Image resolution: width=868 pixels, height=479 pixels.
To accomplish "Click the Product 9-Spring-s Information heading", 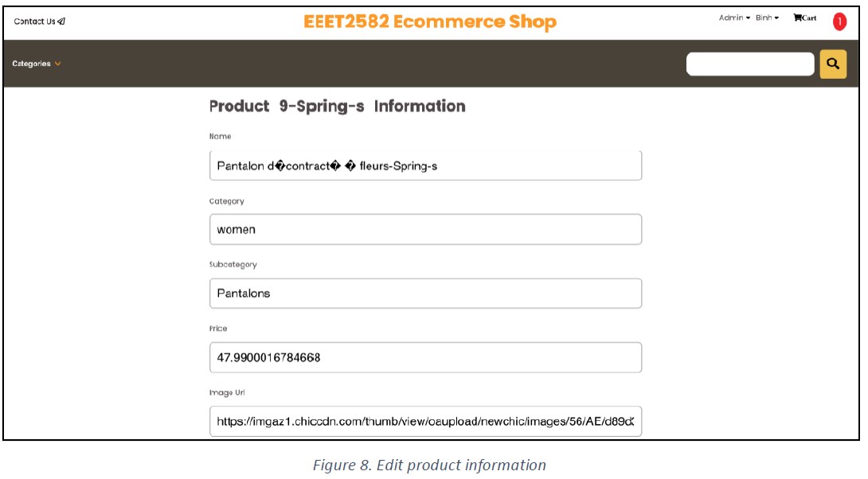I will (337, 106).
